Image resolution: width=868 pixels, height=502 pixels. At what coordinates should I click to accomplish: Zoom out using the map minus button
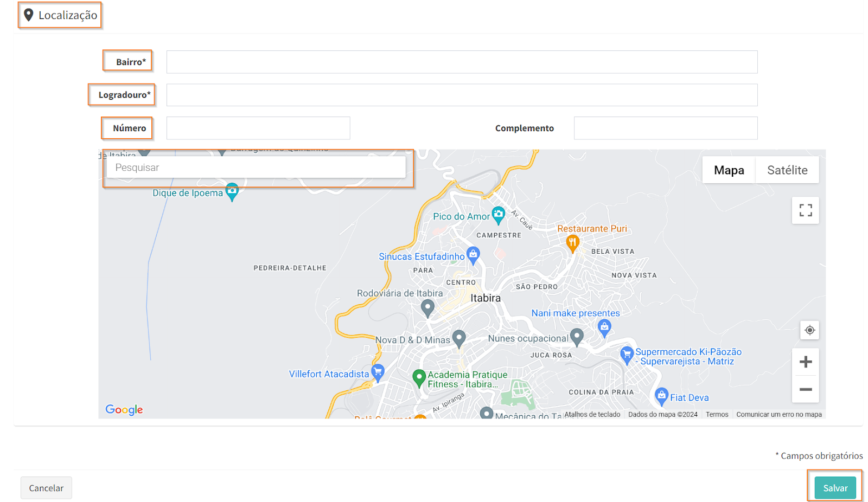pos(805,389)
